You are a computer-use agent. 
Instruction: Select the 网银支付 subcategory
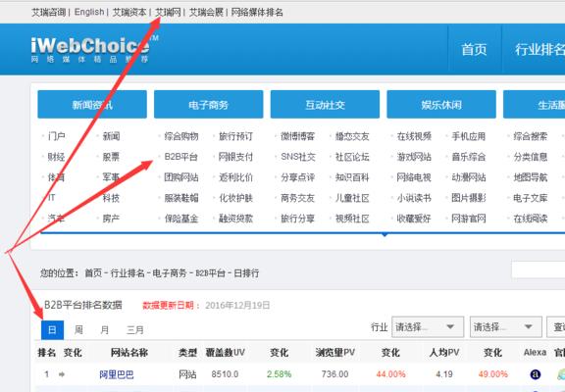click(236, 157)
